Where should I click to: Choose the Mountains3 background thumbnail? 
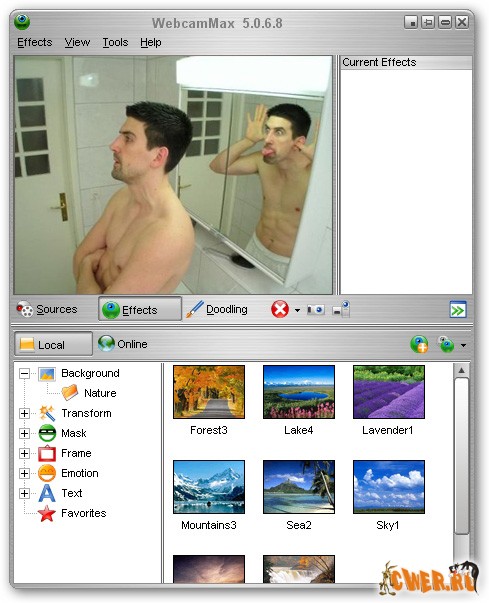point(209,487)
